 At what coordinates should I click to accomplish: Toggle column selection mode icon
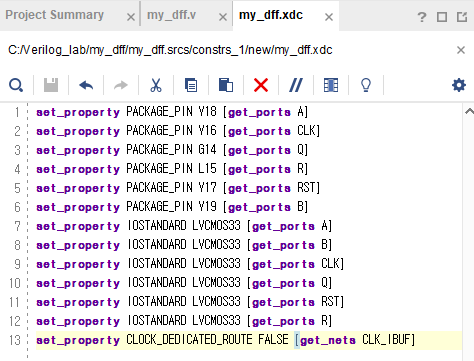pos(331,85)
